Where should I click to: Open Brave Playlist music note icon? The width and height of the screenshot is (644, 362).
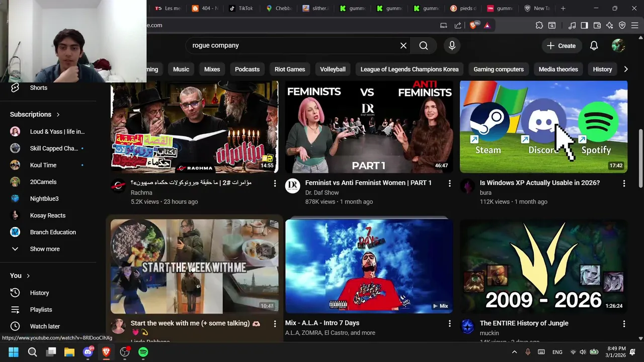pos(572,25)
